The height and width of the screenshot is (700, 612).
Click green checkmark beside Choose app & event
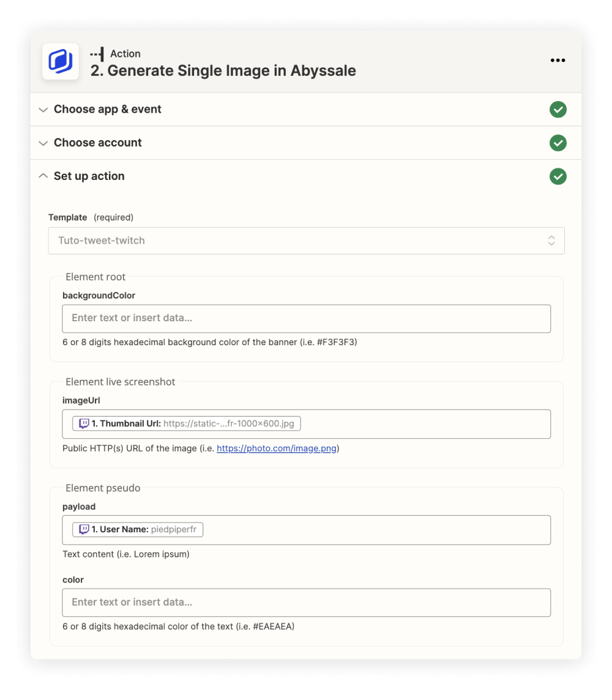coord(558,110)
